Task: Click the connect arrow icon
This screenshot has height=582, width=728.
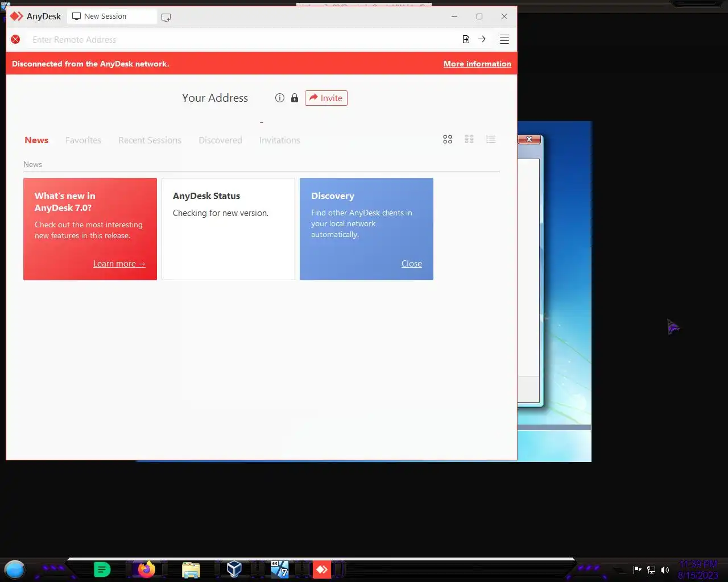Action: click(x=482, y=39)
